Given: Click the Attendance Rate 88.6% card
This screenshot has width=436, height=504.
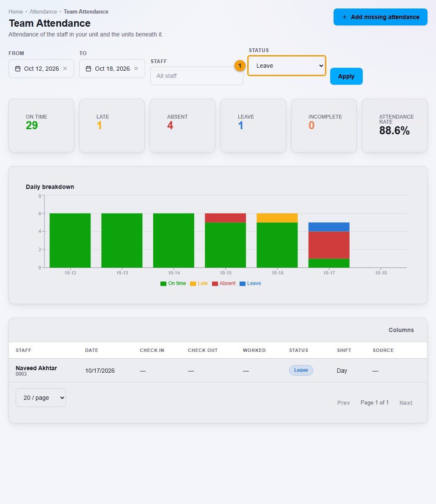Looking at the screenshot, I should [395, 126].
